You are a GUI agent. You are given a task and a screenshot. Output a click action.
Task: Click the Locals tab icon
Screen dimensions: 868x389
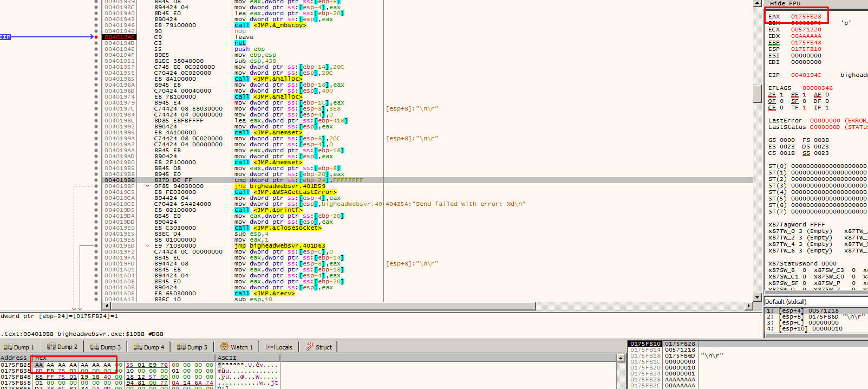269,347
